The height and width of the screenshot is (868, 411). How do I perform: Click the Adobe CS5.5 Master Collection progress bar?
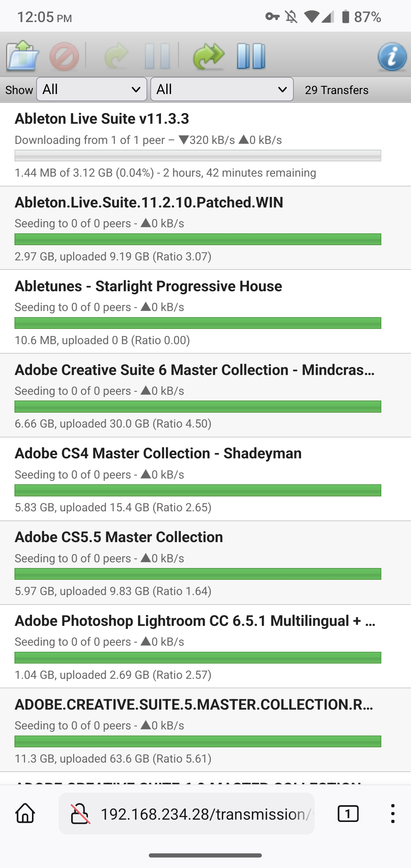coord(198,574)
